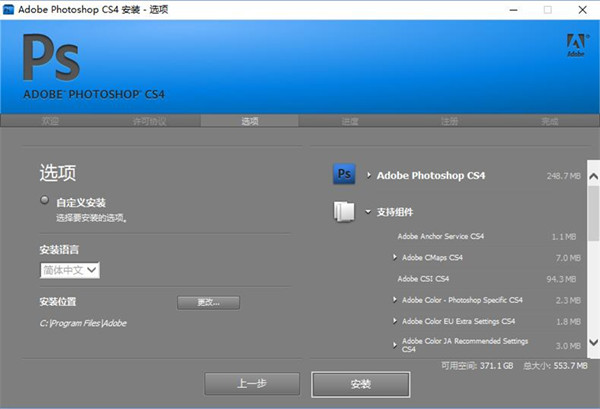Select the 自定义安装 radio button
Screen dimensions: 600x409
44,201
